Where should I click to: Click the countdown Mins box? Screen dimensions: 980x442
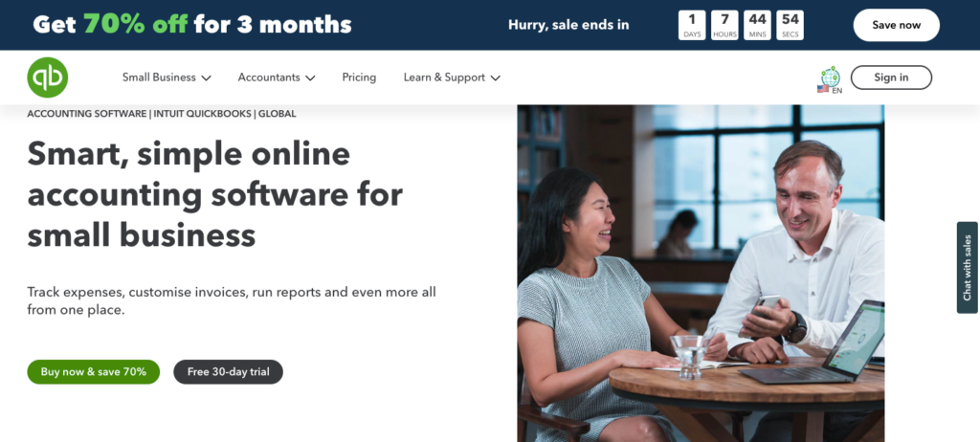[x=757, y=25]
